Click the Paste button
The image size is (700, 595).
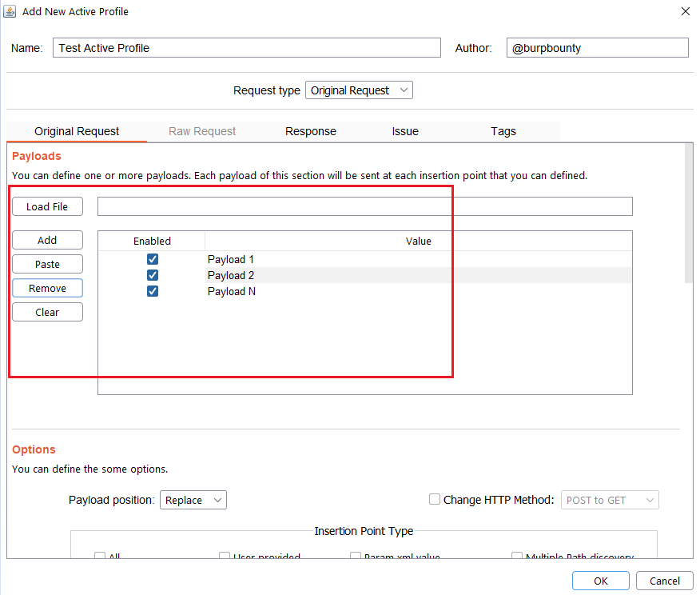tap(47, 264)
